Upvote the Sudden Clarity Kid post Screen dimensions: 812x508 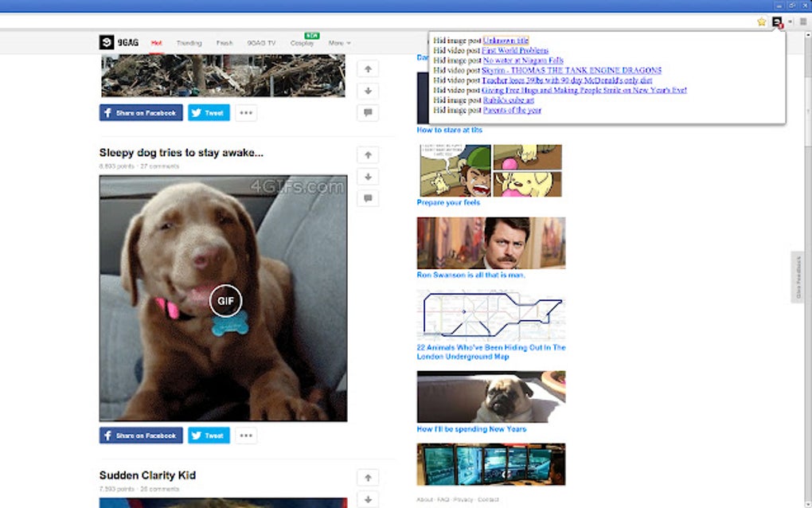point(368,478)
